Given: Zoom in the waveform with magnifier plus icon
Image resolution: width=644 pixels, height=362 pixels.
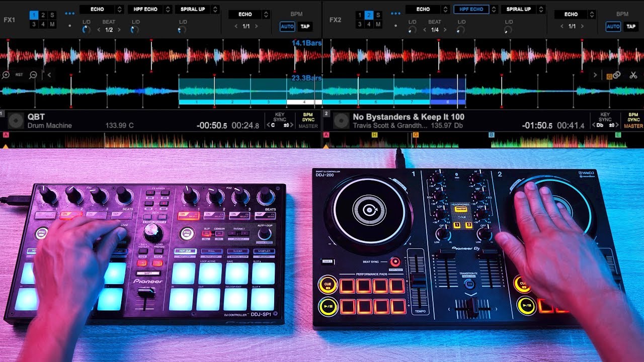Looking at the screenshot, I should tap(6, 75).
